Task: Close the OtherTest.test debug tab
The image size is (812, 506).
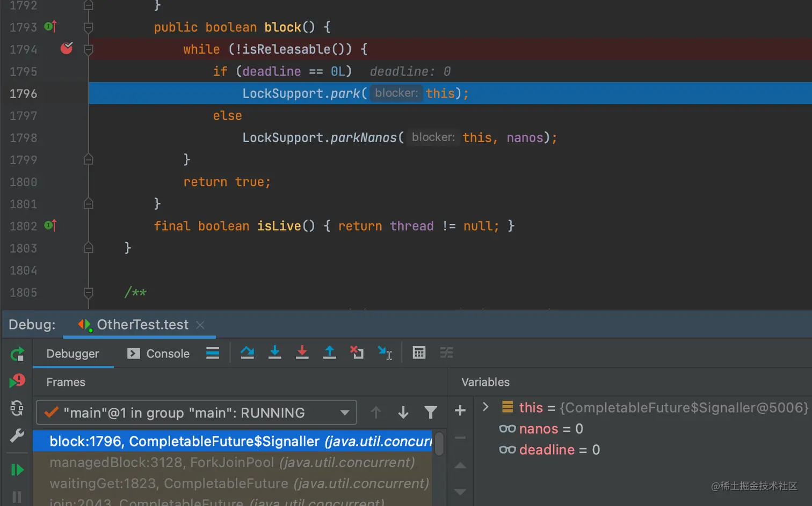Action: click(200, 325)
